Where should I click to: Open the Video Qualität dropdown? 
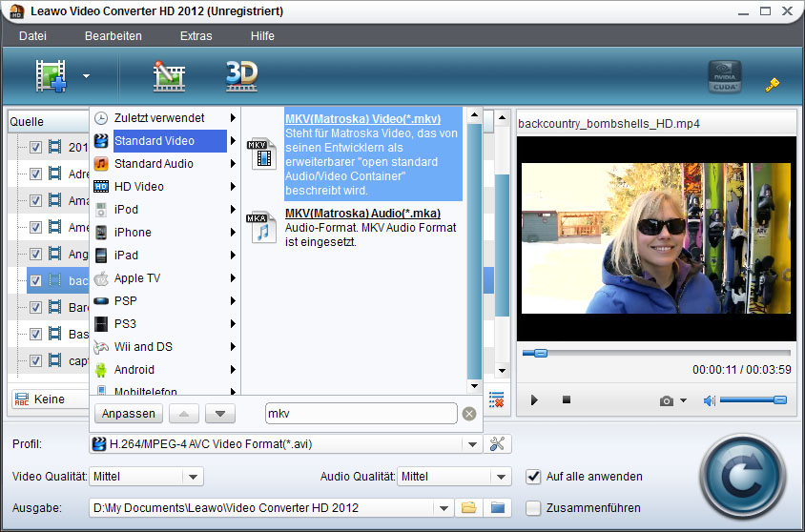(193, 477)
